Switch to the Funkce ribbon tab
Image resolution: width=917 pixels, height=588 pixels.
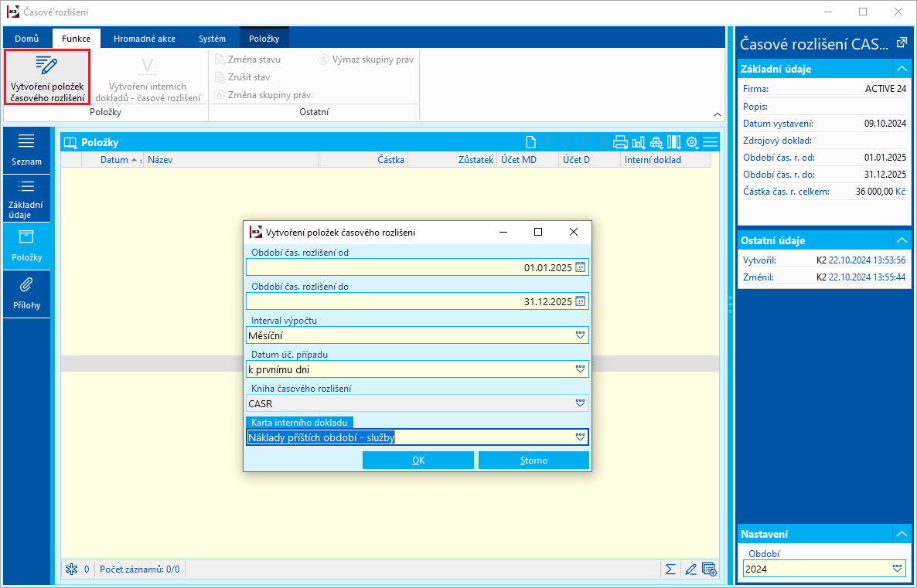click(x=76, y=39)
